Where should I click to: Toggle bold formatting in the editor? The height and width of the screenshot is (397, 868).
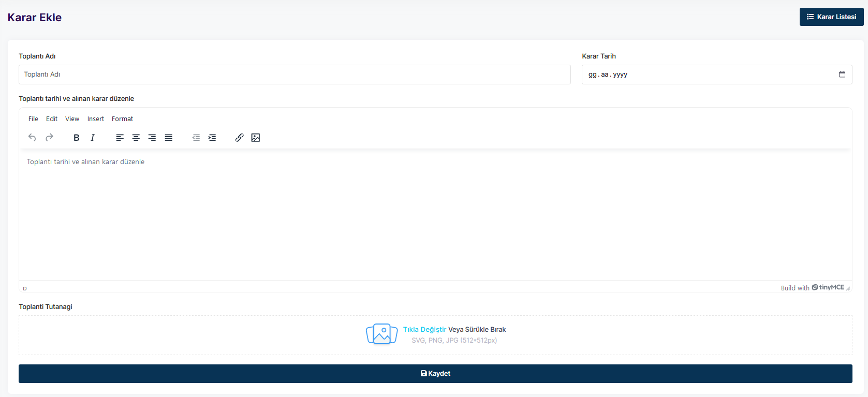coord(77,138)
